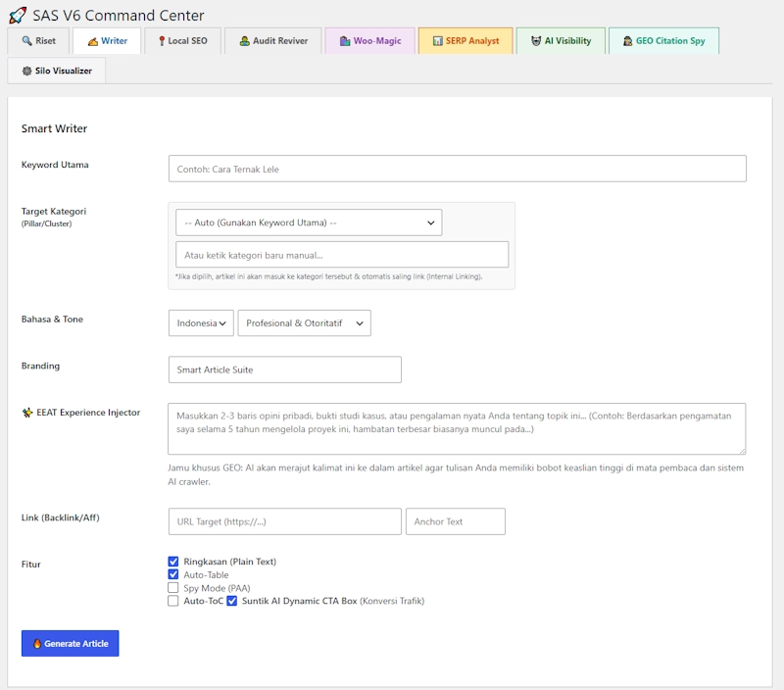
Task: Click the spider web icon on Silo Visualizer tab
Action: tap(27, 71)
